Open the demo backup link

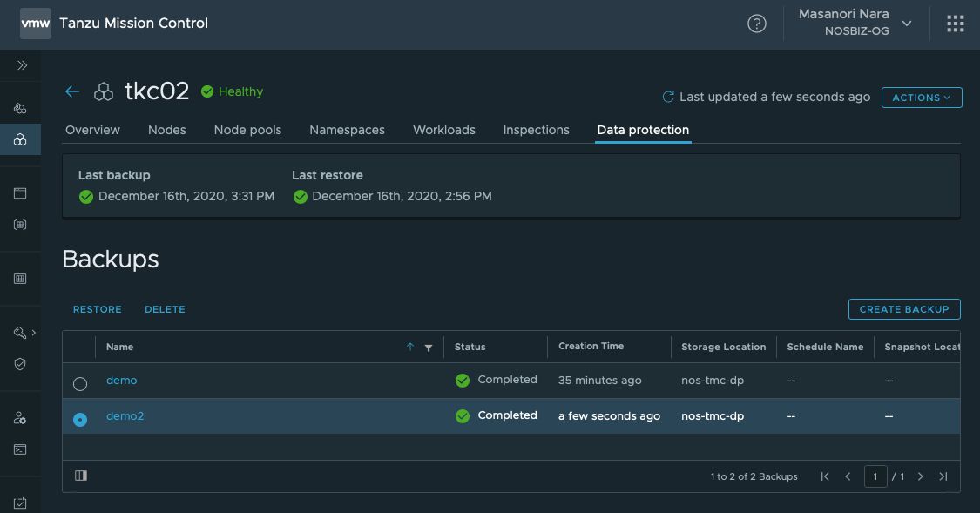click(x=121, y=380)
